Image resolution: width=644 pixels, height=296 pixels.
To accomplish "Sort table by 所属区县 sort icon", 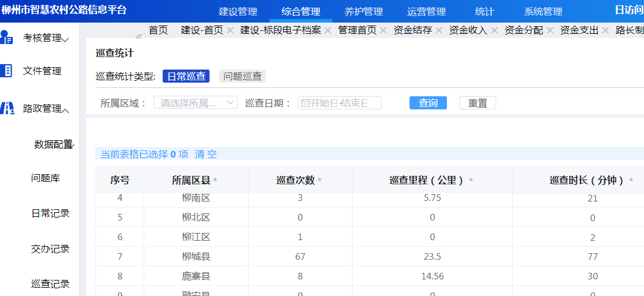I will click(215, 180).
